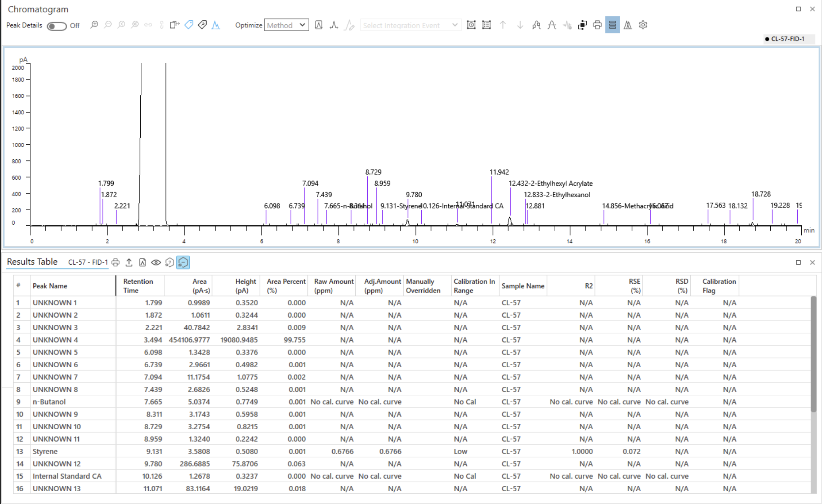Click the export results upload icon
The width and height of the screenshot is (822, 504).
[x=129, y=262]
